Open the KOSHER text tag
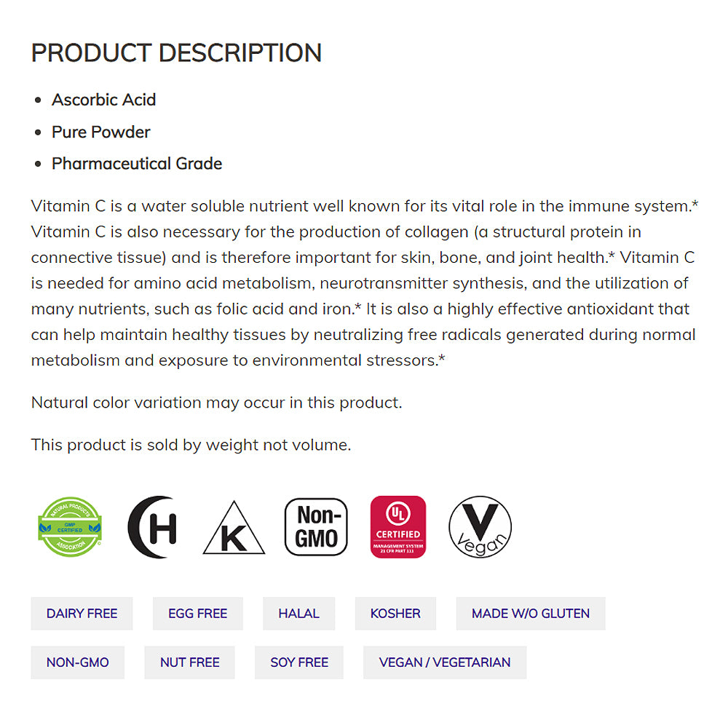The image size is (728, 728). [395, 614]
